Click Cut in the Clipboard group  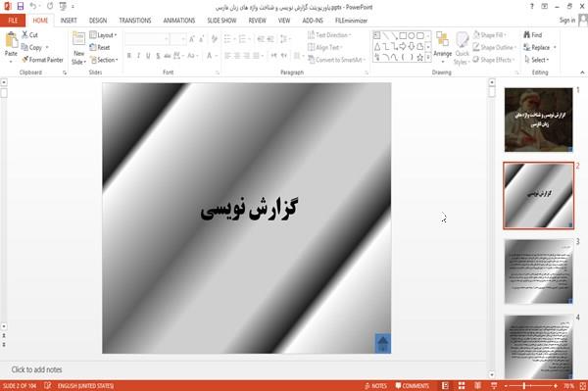[x=29, y=35]
